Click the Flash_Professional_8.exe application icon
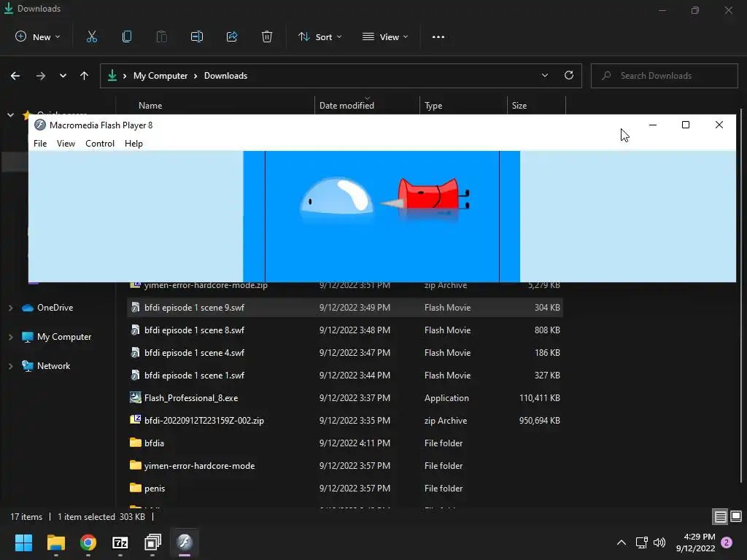The width and height of the screenshot is (747, 560). (135, 397)
